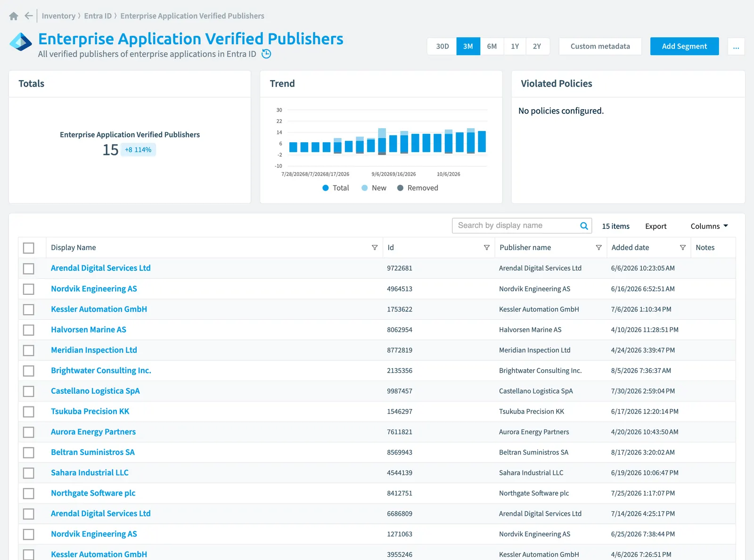Screen dimensions: 754x560
Task: Check the Nordvik Engineering AS 4964513 row
Action: coord(29,289)
